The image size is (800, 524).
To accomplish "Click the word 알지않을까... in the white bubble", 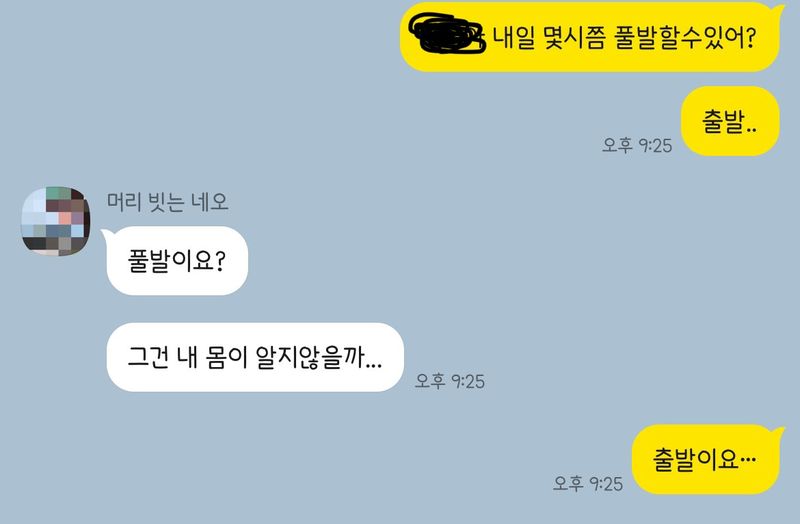I will (x=318, y=357).
